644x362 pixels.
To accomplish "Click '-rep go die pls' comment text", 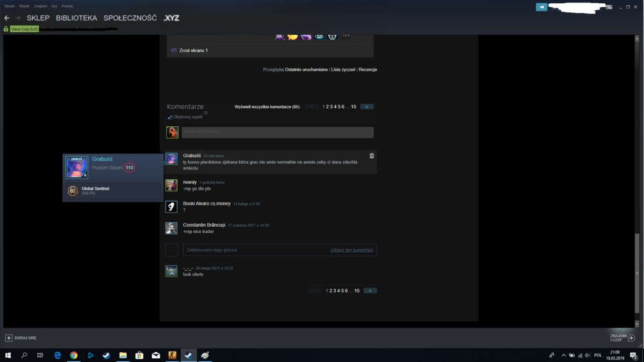I will [196, 189].
